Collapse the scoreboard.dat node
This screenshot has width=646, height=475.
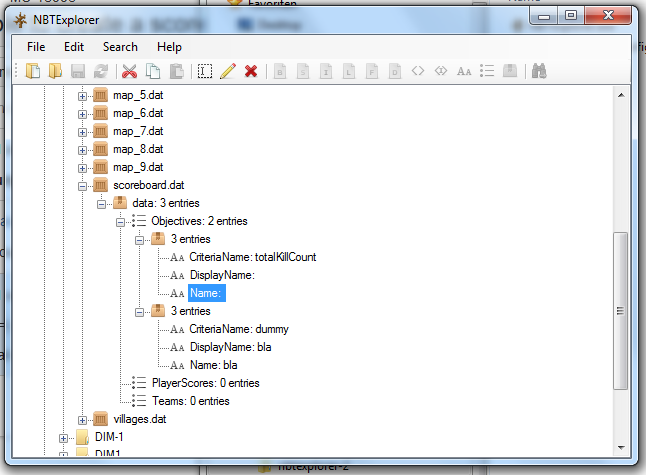tap(82, 186)
